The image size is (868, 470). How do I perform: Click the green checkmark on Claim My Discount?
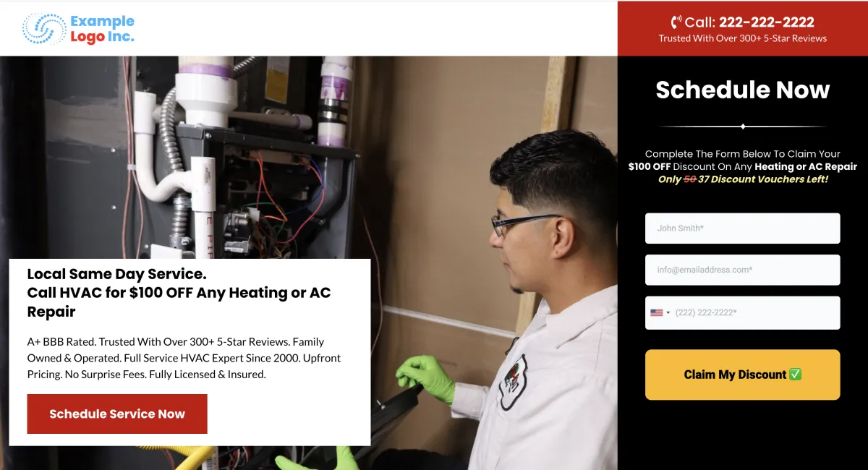[x=796, y=375]
